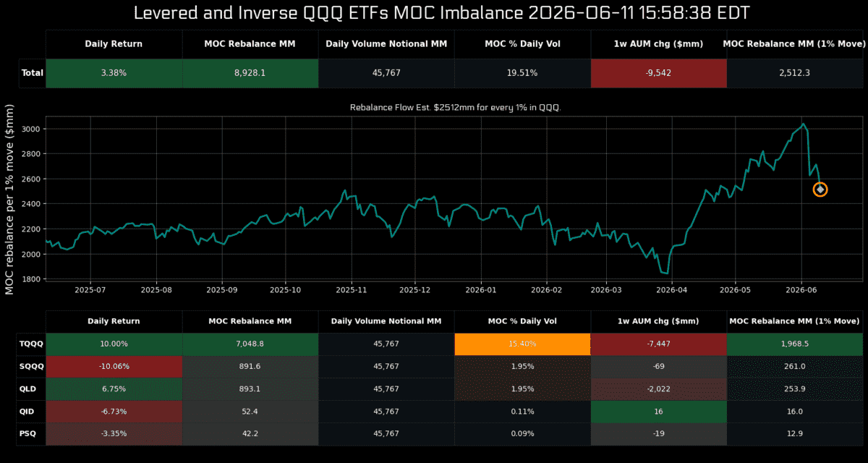Click the SQQQ row label
This screenshot has height=463, width=868.
(33, 366)
